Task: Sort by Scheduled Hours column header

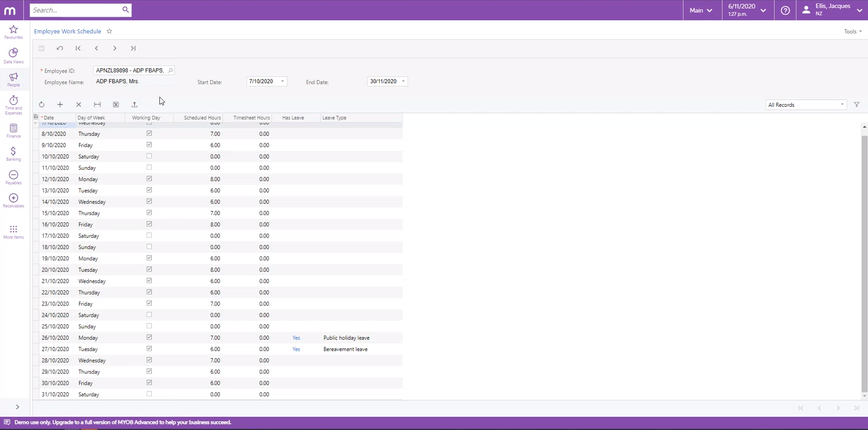Action: pyautogui.click(x=199, y=118)
